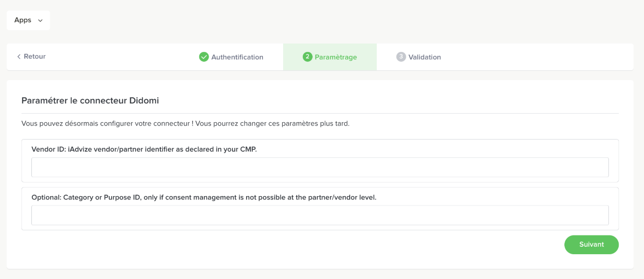Image resolution: width=644 pixels, height=279 pixels.
Task: Select the Authentification step label
Action: pyautogui.click(x=237, y=57)
